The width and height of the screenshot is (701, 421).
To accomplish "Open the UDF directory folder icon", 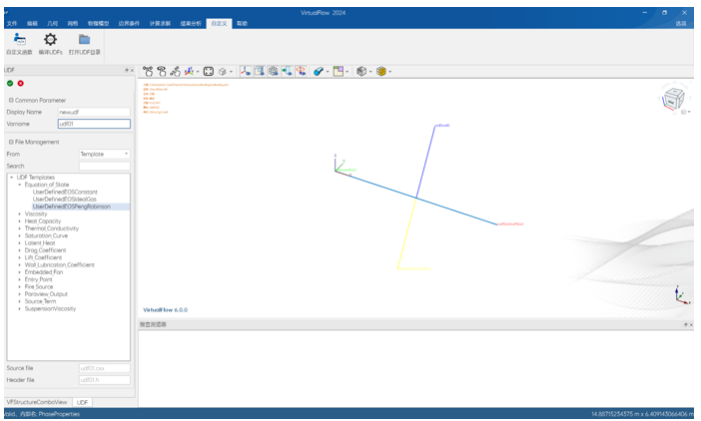I will [x=84, y=40].
